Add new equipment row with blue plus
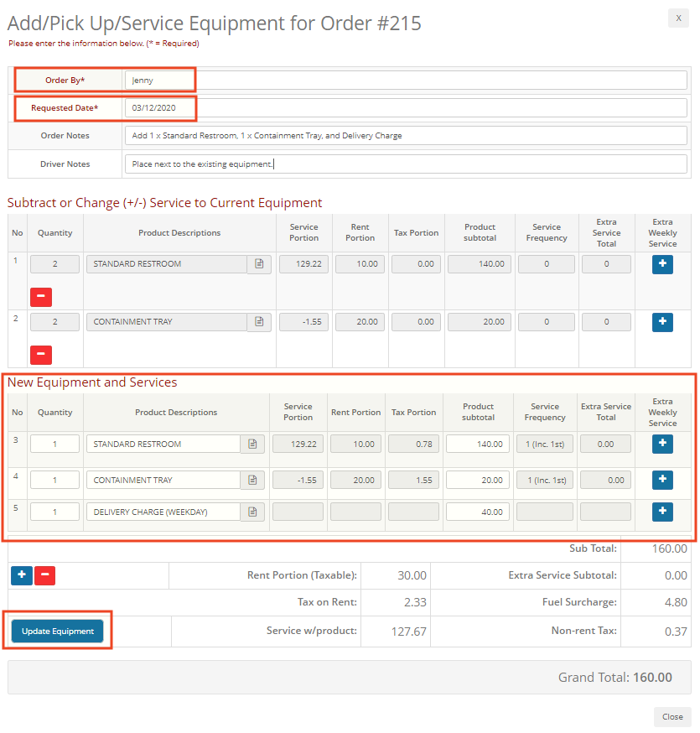The image size is (700, 733). (x=22, y=575)
